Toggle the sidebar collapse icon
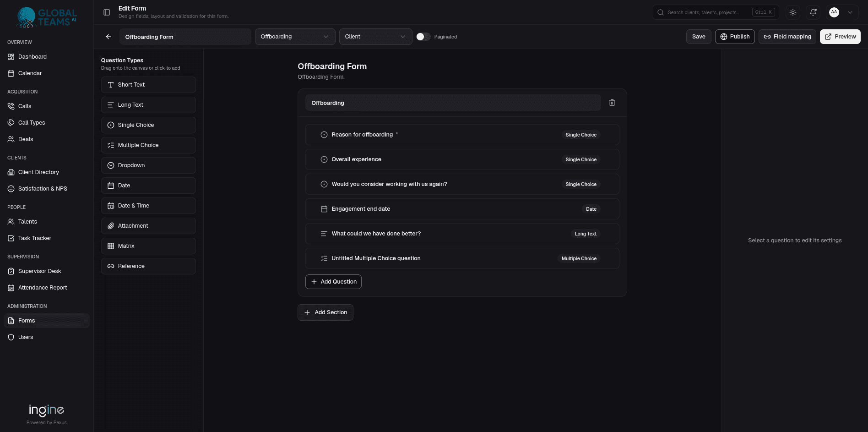 [107, 12]
